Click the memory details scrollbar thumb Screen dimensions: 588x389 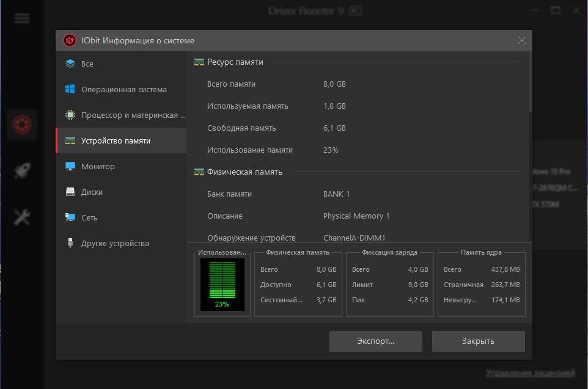pyautogui.click(x=530, y=81)
